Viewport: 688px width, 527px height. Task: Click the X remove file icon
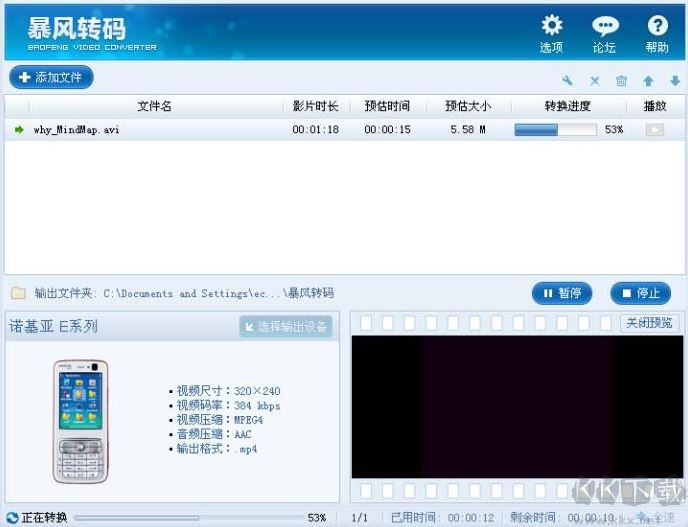pyautogui.click(x=595, y=81)
